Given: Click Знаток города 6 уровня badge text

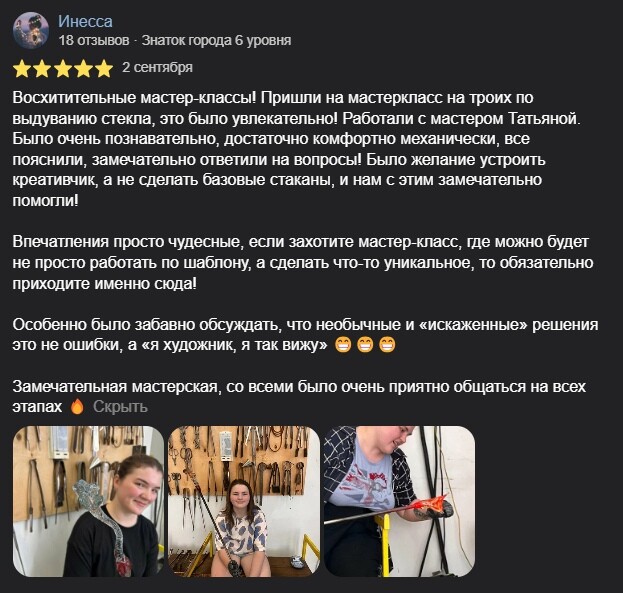Looking at the screenshot, I should [217, 41].
